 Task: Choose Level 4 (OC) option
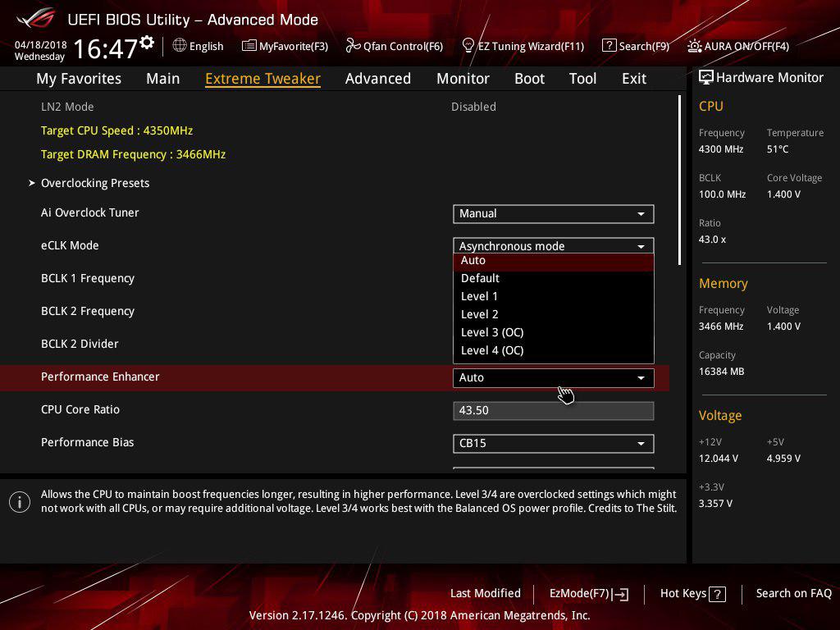coord(554,351)
